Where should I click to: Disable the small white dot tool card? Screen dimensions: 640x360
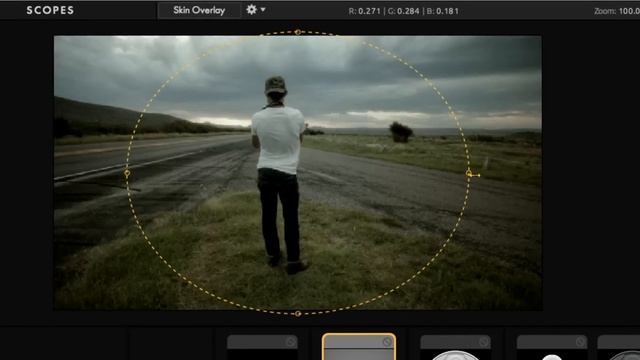click(580, 342)
